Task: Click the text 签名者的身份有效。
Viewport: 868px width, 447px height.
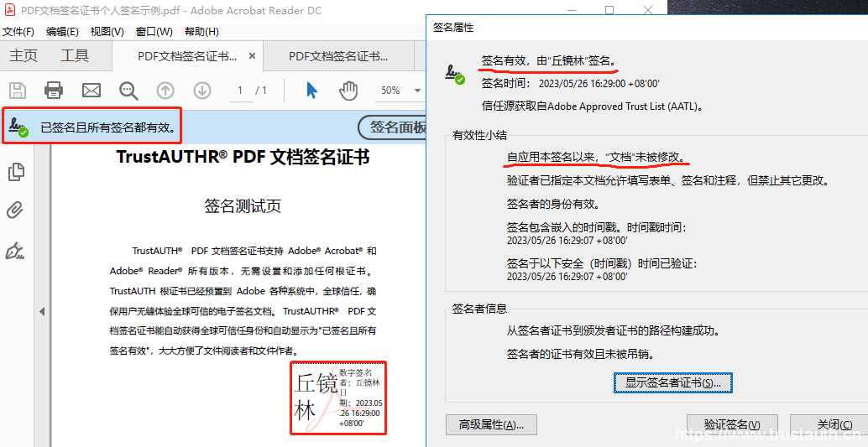Action: click(553, 204)
